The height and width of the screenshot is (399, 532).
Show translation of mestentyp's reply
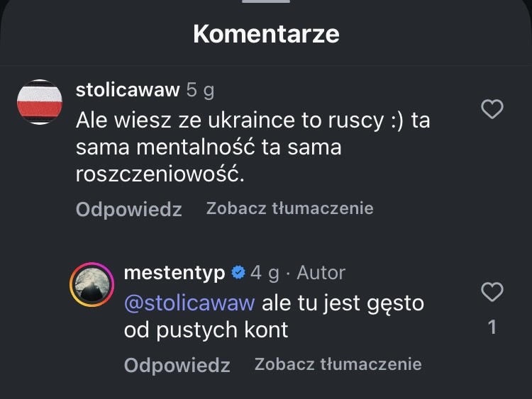338,364
